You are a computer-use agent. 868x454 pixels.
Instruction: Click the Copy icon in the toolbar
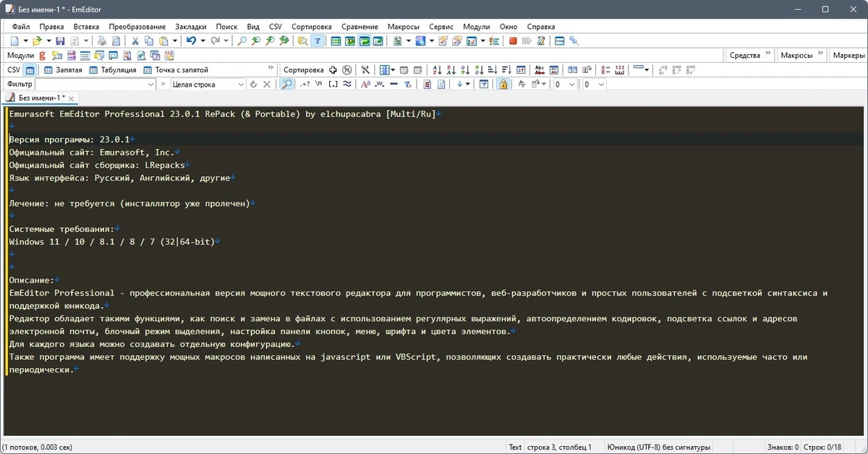(x=149, y=41)
